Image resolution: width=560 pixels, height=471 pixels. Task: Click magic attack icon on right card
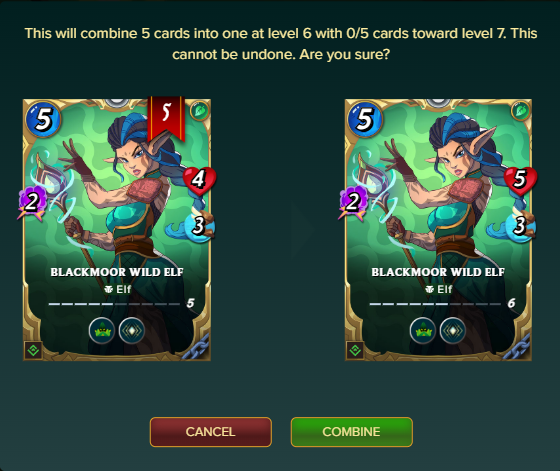click(x=353, y=202)
